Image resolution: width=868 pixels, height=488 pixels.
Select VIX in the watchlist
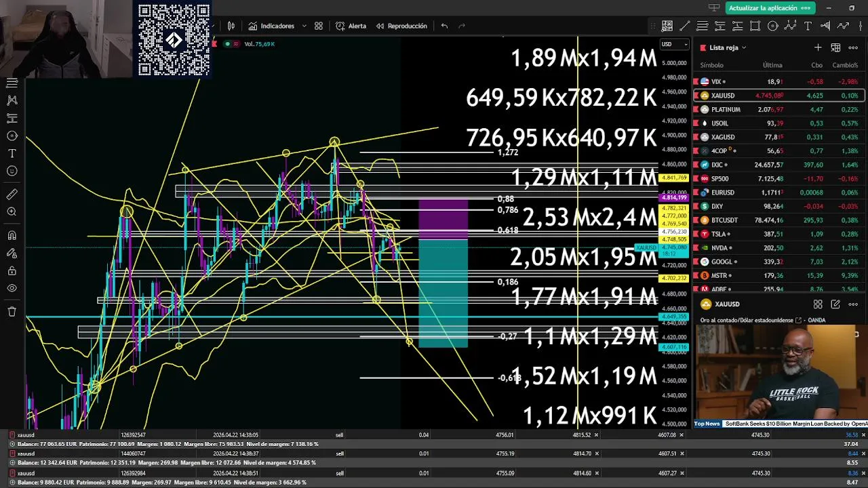click(x=778, y=81)
